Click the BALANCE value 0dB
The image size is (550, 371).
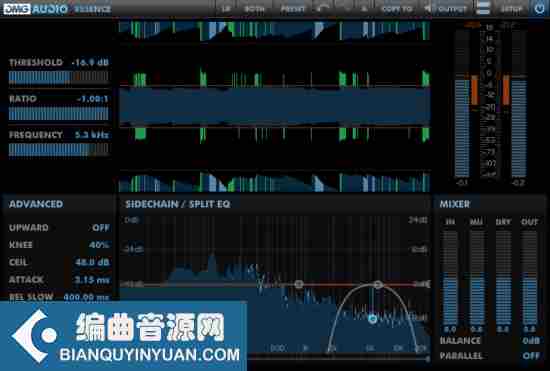(531, 340)
